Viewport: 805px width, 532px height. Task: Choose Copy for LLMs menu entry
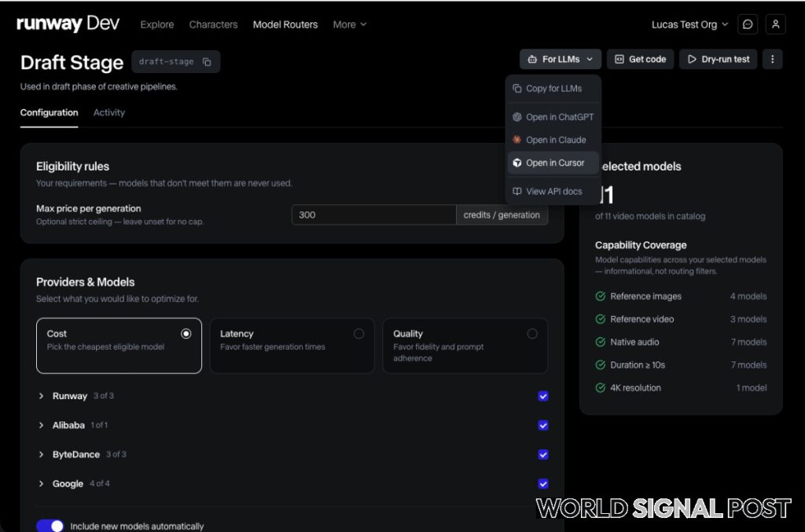coord(553,88)
